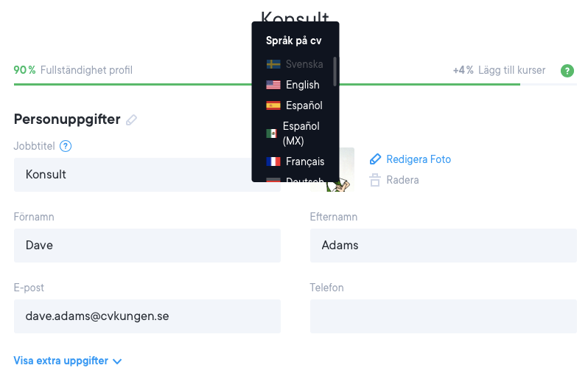This screenshot has width=588, height=368.
Task: Click the French flag icon
Action: point(273,162)
